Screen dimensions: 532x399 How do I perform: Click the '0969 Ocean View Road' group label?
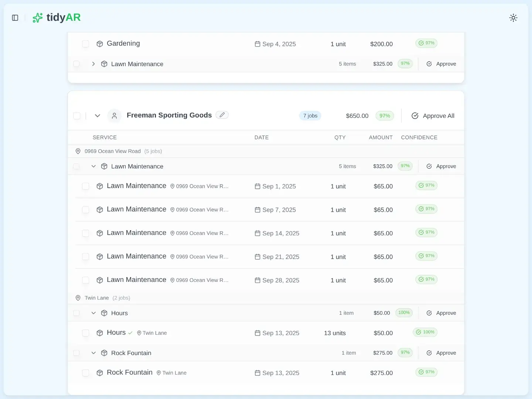click(x=113, y=151)
